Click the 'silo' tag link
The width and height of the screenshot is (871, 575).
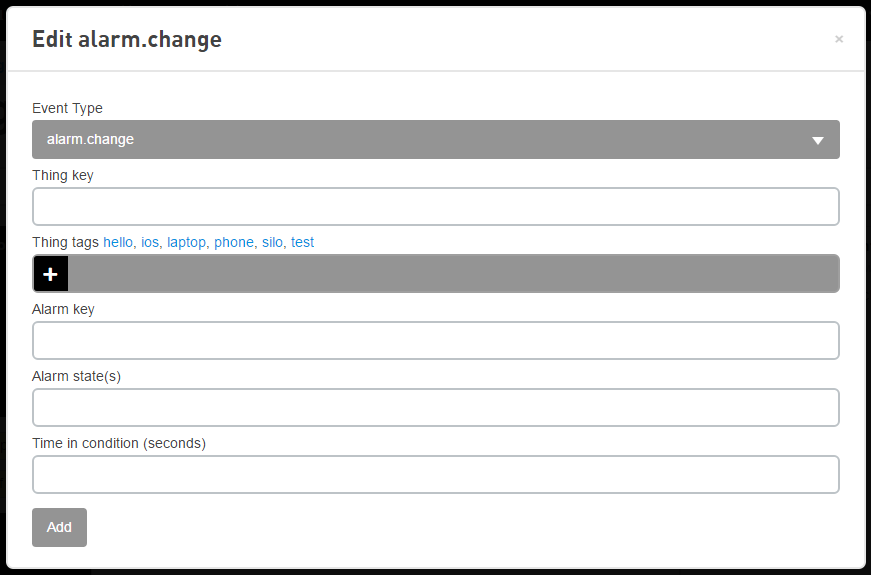pos(272,242)
